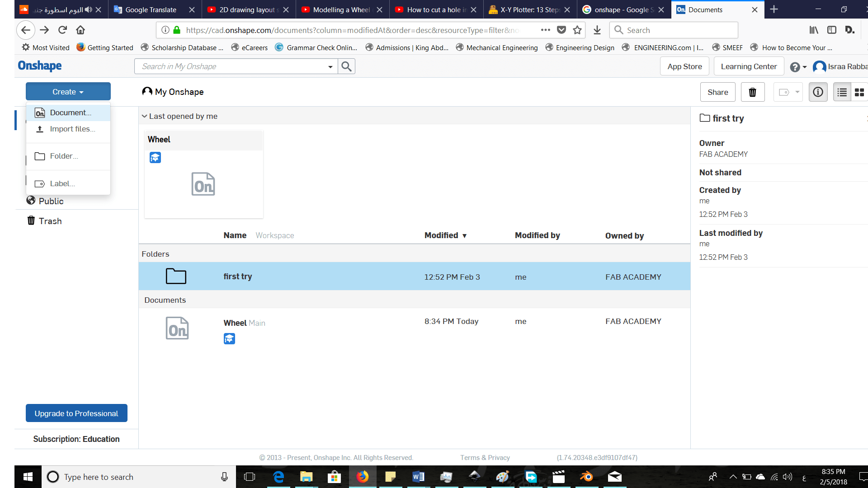Screen dimensions: 868x488
Task: Open the Wheel thumbnail card
Action: click(203, 174)
